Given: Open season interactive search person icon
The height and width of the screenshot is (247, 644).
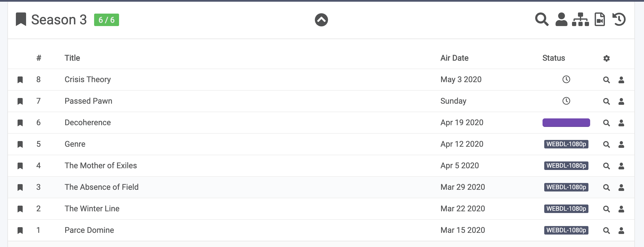Looking at the screenshot, I should (561, 20).
